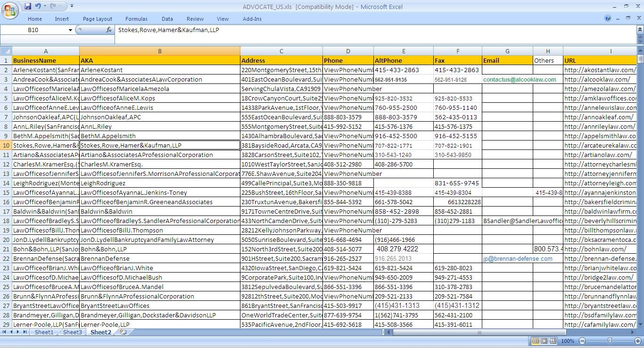This screenshot has height=348, width=644.
Task: Select URL cell http://artianolaw.com/
Action: [x=600, y=155]
